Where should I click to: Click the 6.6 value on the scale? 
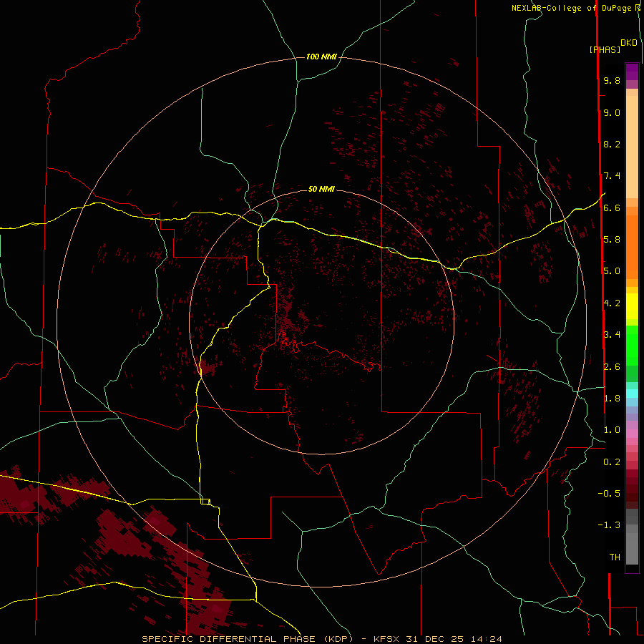[612, 208]
